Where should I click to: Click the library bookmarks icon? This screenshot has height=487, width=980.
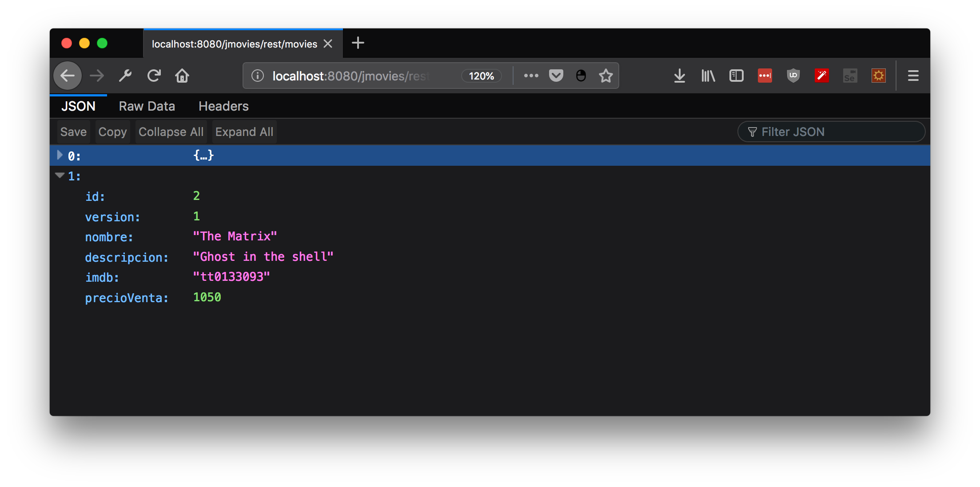pyautogui.click(x=708, y=76)
